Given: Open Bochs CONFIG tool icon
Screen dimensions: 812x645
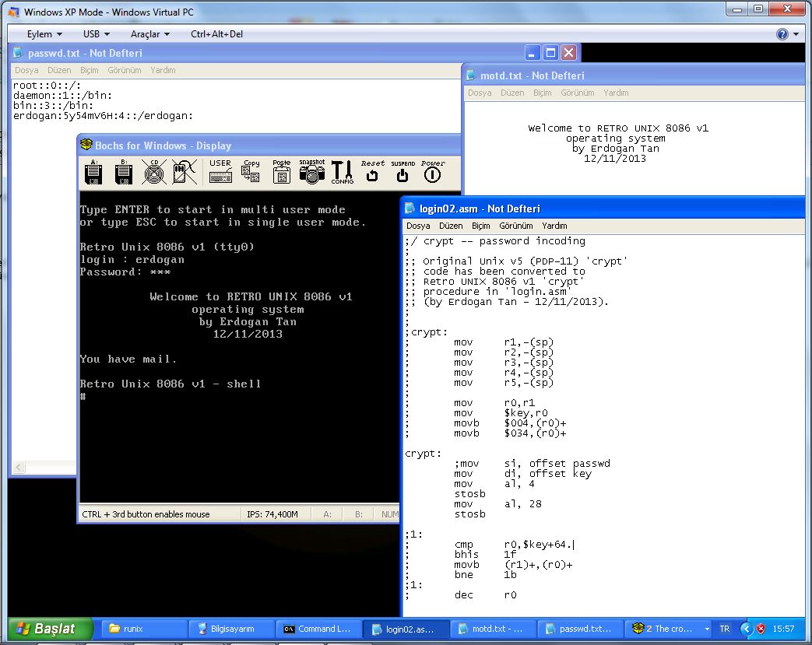Looking at the screenshot, I should 343,172.
